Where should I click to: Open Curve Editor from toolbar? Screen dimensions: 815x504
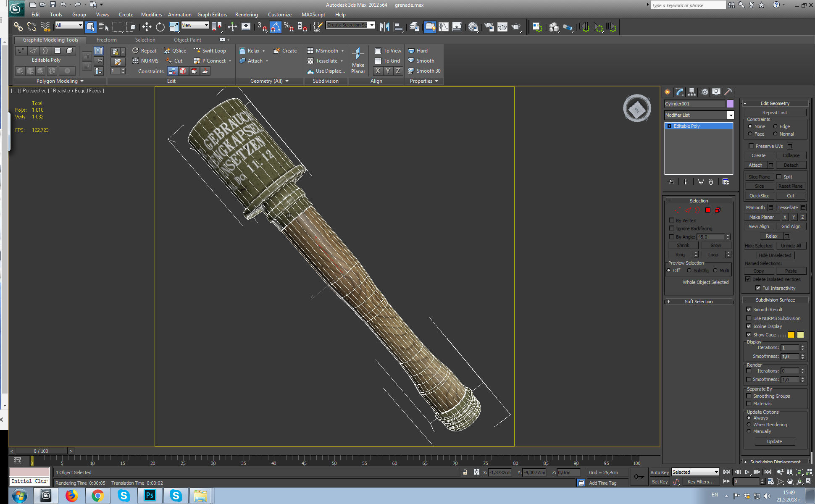[444, 27]
